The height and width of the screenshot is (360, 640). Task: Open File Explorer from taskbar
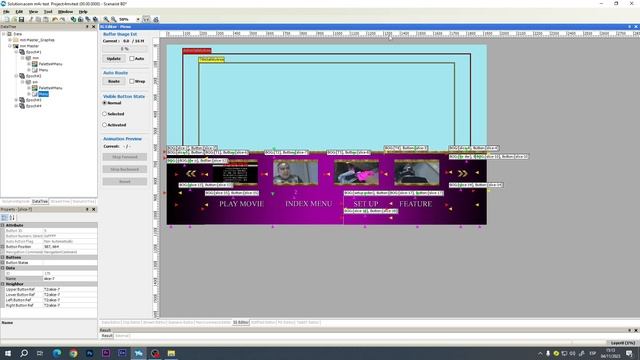click(171, 353)
